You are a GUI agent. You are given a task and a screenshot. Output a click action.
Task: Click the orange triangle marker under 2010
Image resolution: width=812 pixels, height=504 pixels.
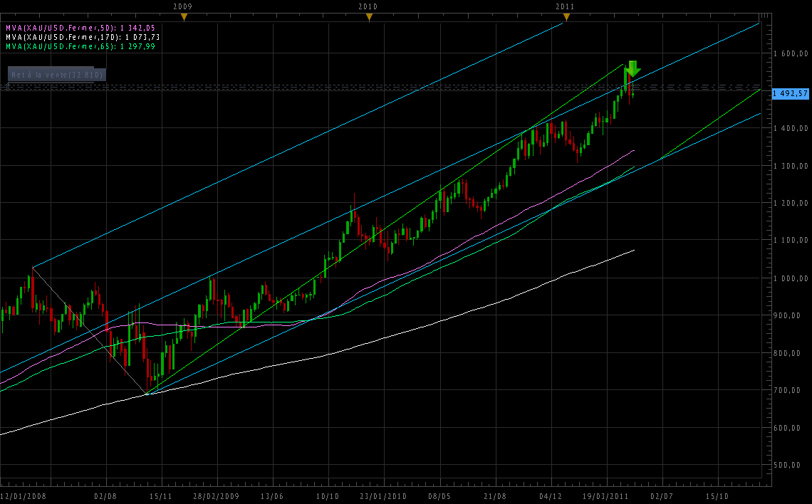point(369,18)
